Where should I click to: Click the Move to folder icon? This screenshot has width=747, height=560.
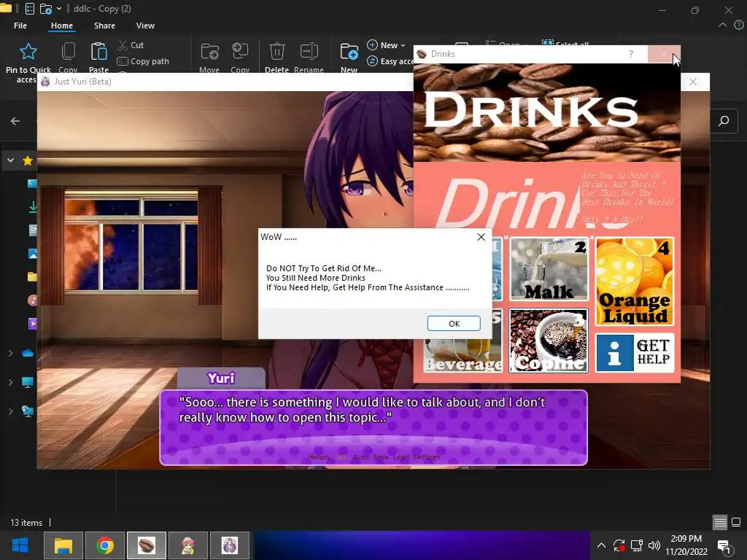click(209, 52)
